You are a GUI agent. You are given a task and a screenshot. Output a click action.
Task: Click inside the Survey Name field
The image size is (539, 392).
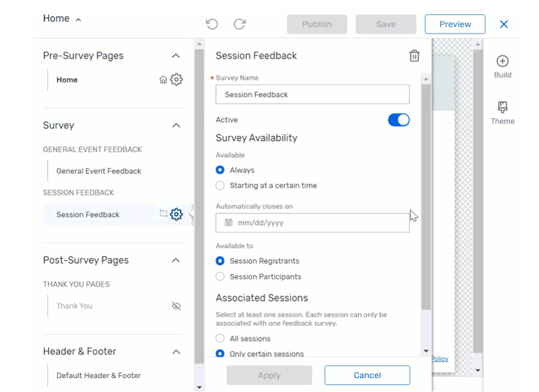coord(312,95)
